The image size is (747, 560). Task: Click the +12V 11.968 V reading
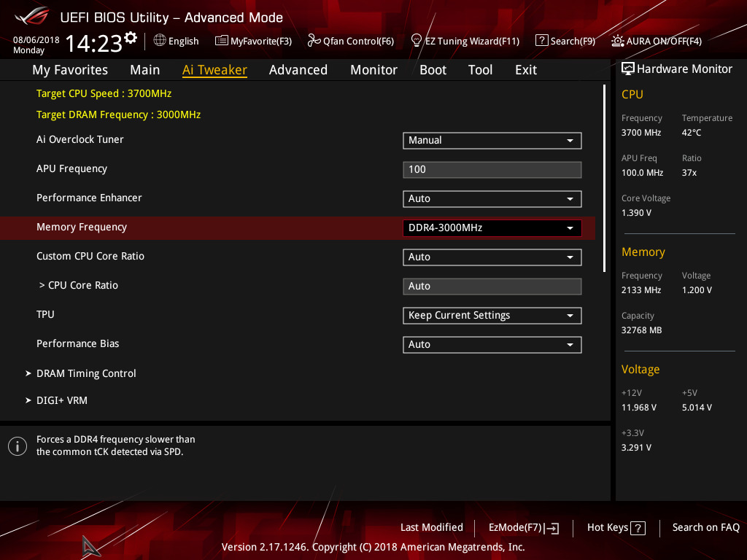click(639, 408)
